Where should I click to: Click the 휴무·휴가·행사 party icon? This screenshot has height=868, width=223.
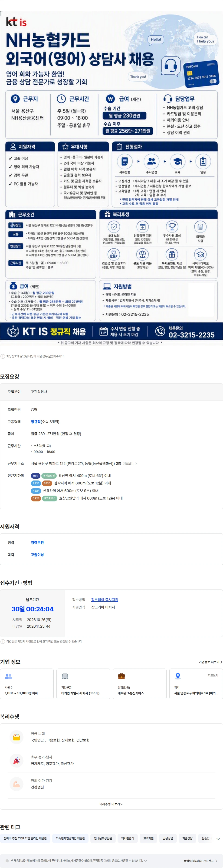pyautogui.click(x=16, y=760)
